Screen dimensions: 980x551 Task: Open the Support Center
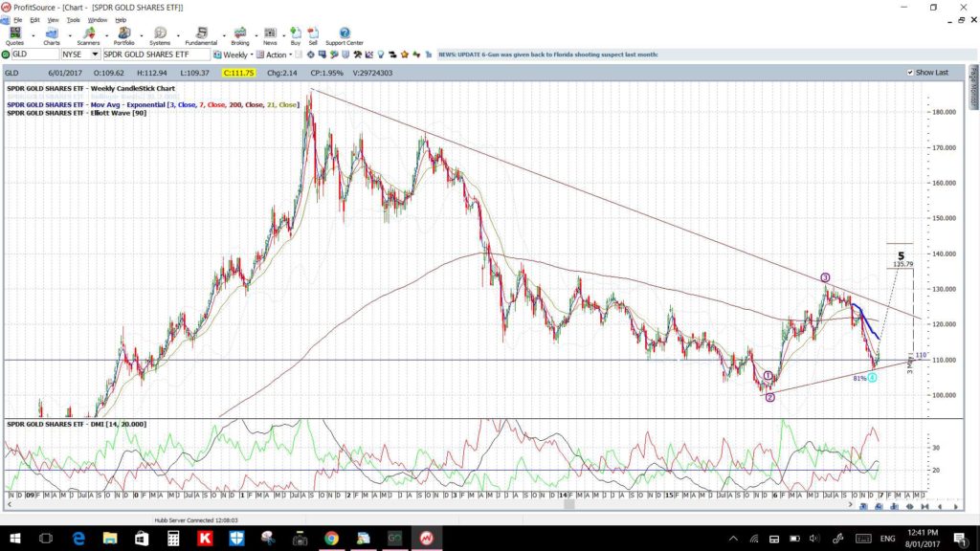click(x=345, y=36)
